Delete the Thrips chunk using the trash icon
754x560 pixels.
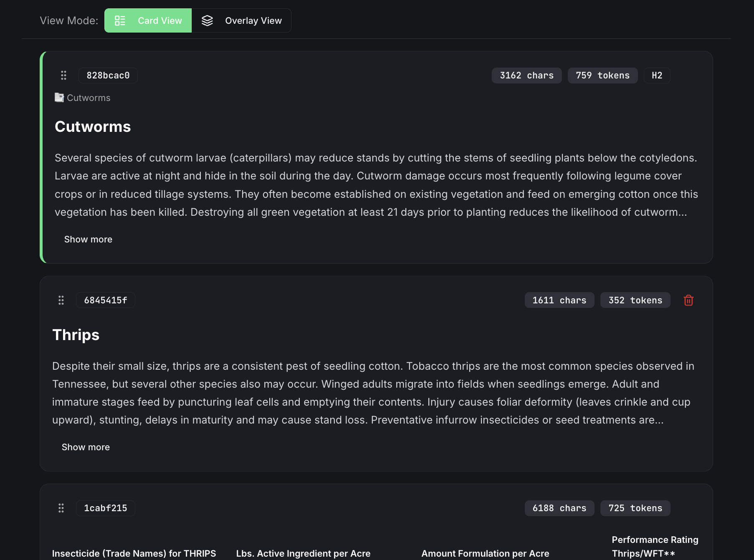tap(688, 300)
